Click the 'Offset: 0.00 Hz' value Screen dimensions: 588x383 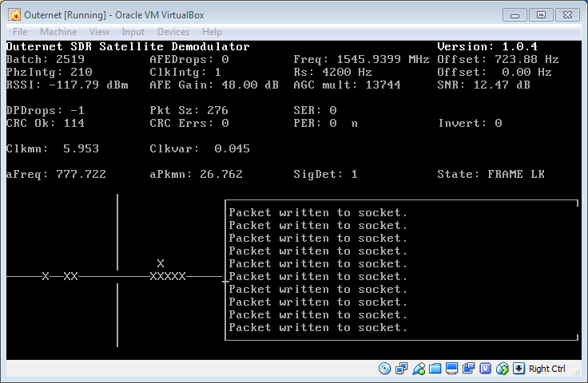point(495,72)
